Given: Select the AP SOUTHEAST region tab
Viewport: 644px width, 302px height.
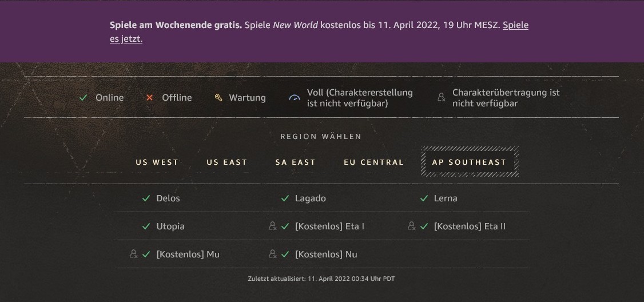Looking at the screenshot, I should [x=470, y=162].
